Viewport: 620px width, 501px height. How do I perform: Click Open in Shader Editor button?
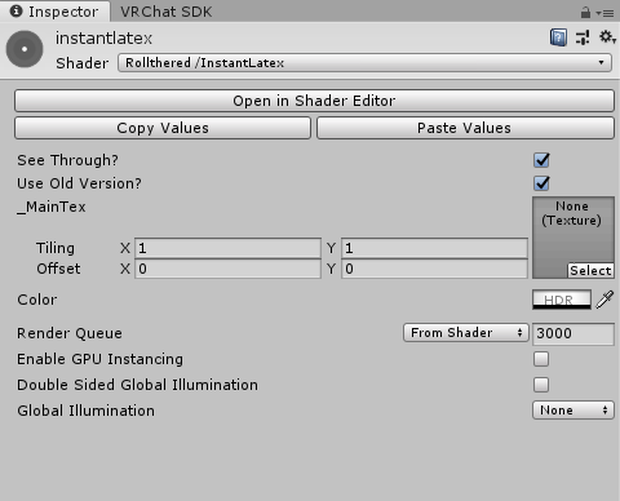(314, 101)
